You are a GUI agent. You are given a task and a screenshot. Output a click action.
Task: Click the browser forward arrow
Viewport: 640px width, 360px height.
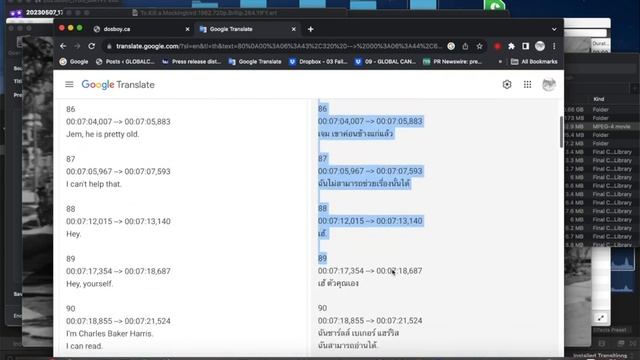coord(77,46)
